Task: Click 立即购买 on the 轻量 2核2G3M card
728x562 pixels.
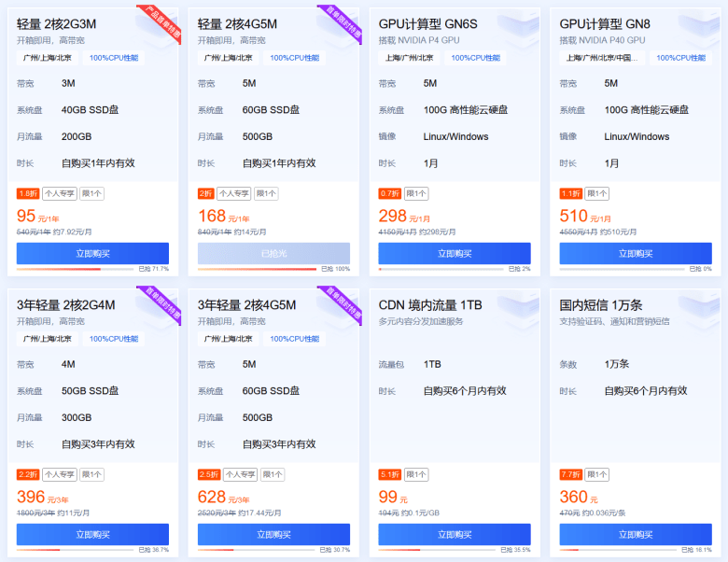Action: [92, 254]
